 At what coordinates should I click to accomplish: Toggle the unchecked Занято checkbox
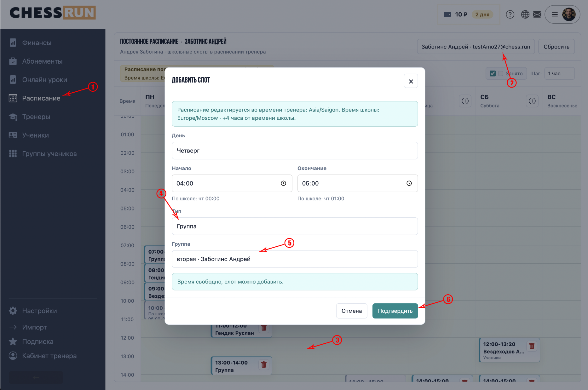(501, 73)
